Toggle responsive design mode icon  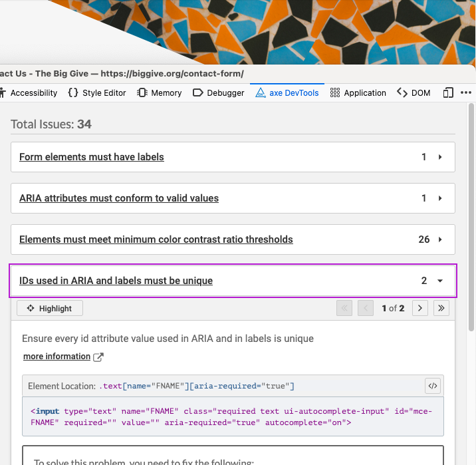click(448, 92)
